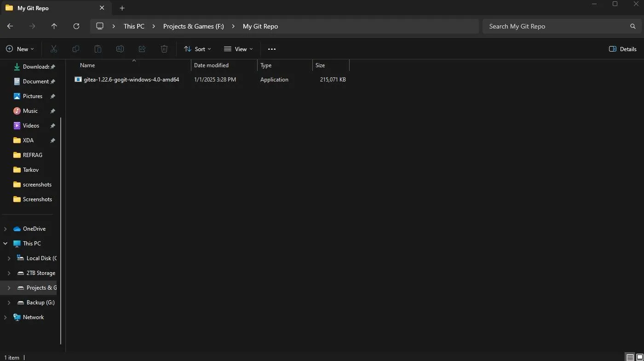Viewport: 644px width, 361px height.
Task: Click the monitor icon in address bar
Action: pos(100,26)
